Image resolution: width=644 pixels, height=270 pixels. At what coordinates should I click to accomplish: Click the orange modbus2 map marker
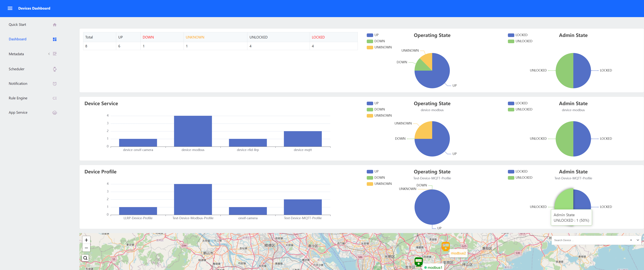click(x=446, y=246)
